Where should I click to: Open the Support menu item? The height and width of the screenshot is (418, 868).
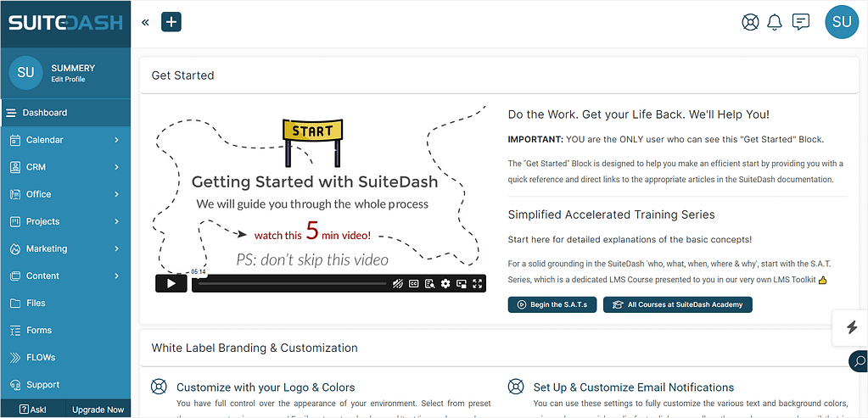(65, 385)
